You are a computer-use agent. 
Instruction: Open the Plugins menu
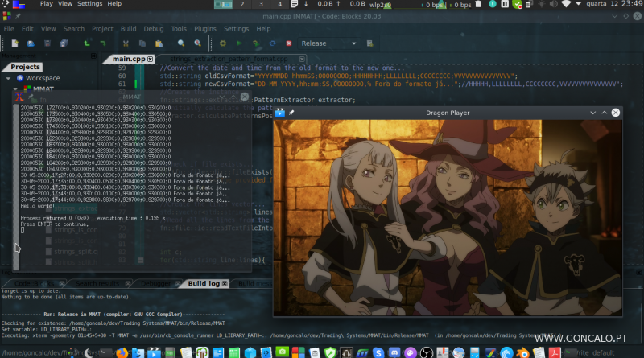tap(205, 29)
